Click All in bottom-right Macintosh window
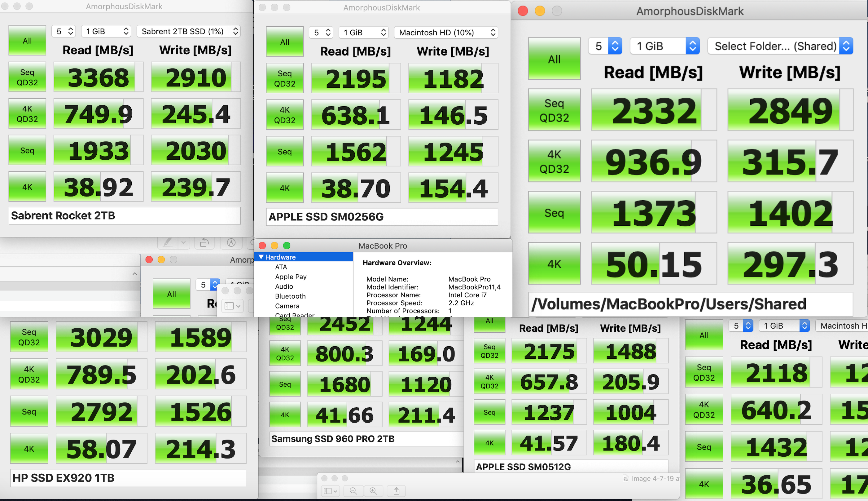868x501 pixels. 704,335
